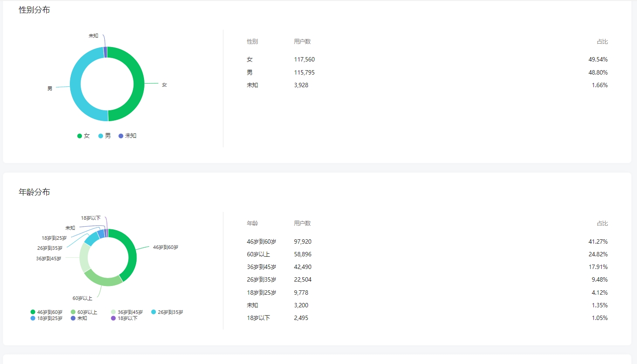637x364 pixels.
Task: Select the user count 115,795
Action: click(x=304, y=72)
